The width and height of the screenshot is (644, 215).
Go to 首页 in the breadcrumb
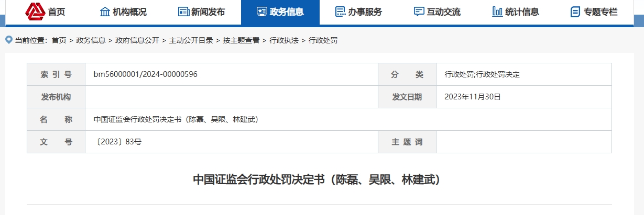[x=59, y=40]
